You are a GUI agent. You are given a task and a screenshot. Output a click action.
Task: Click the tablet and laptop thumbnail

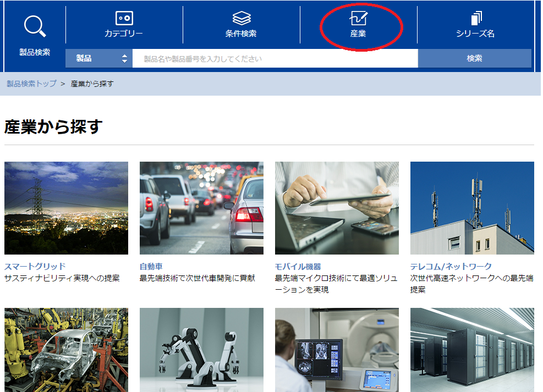coord(337,208)
